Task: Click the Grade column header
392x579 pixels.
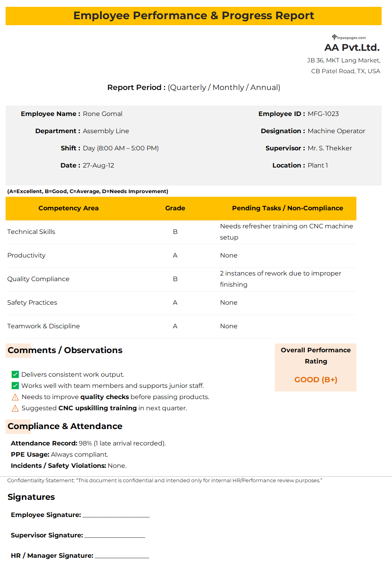Action: click(x=175, y=208)
